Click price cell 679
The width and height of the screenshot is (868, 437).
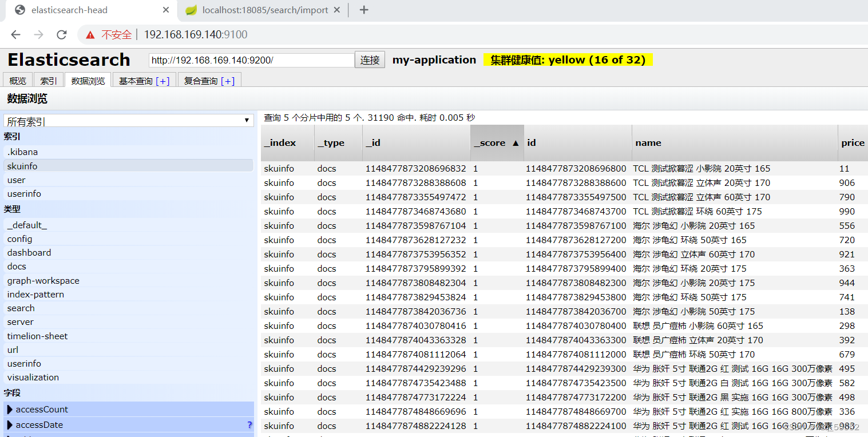pos(847,355)
